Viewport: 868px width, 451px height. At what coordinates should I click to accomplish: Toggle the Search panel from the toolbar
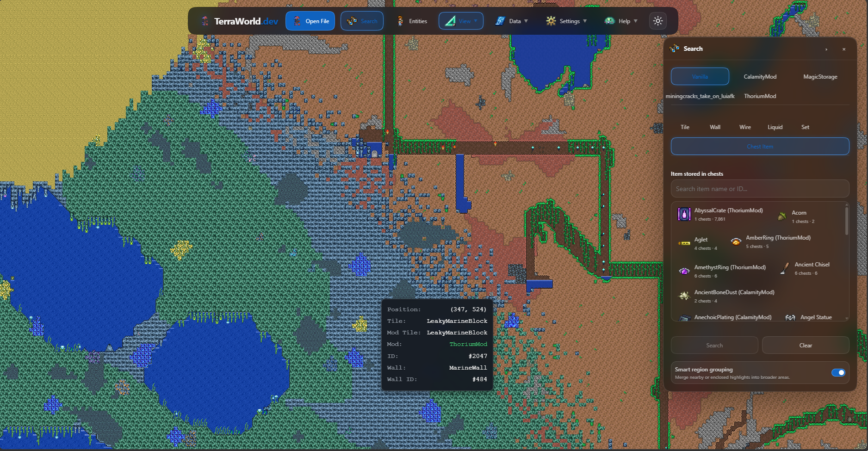[362, 21]
